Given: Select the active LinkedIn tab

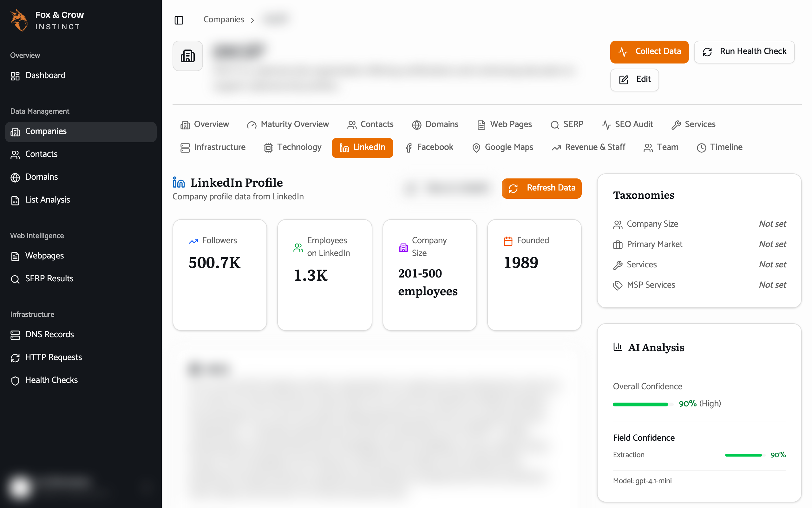Looking at the screenshot, I should point(362,148).
